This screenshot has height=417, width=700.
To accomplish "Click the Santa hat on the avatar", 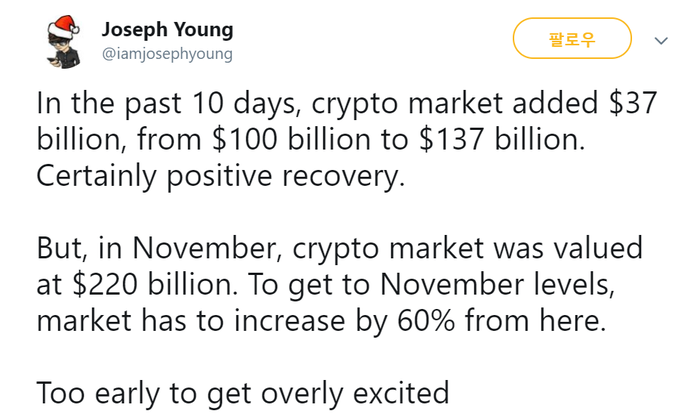I will tap(65, 25).
